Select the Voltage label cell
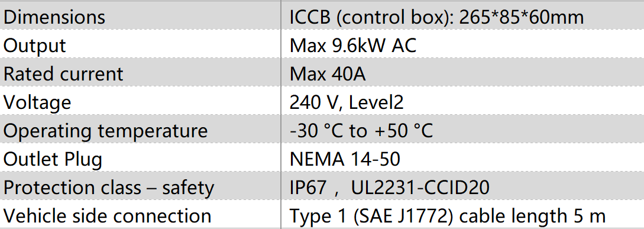Screen dimensions: 644x229 [140, 101]
